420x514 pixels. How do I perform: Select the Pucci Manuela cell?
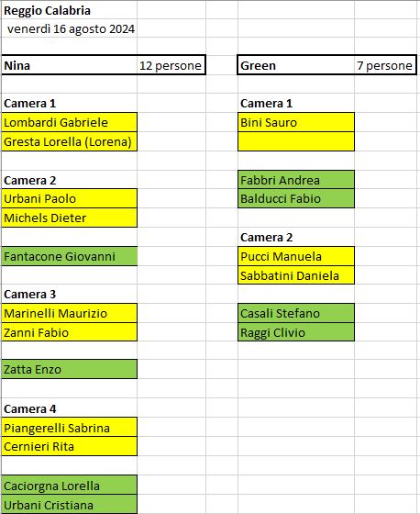(296, 256)
